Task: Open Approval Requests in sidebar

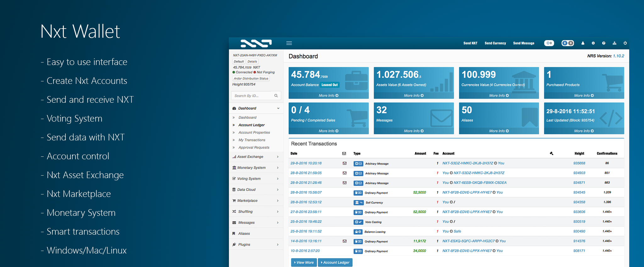Action: [254, 148]
